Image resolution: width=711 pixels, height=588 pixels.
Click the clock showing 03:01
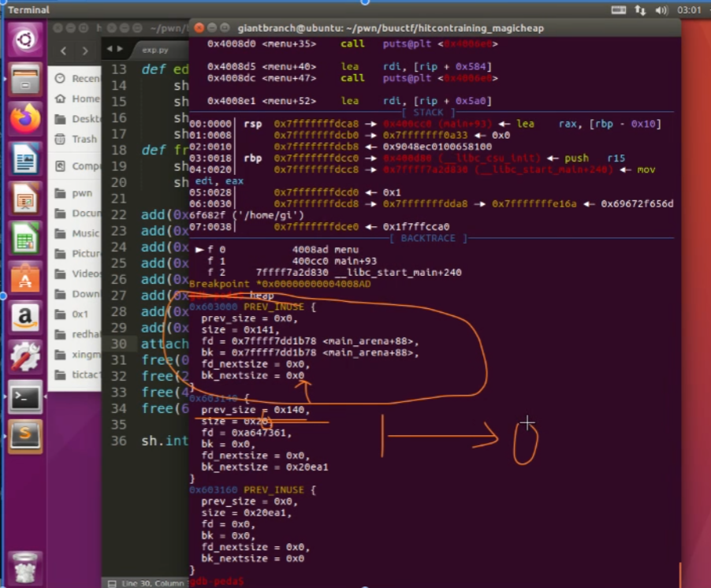click(x=688, y=9)
